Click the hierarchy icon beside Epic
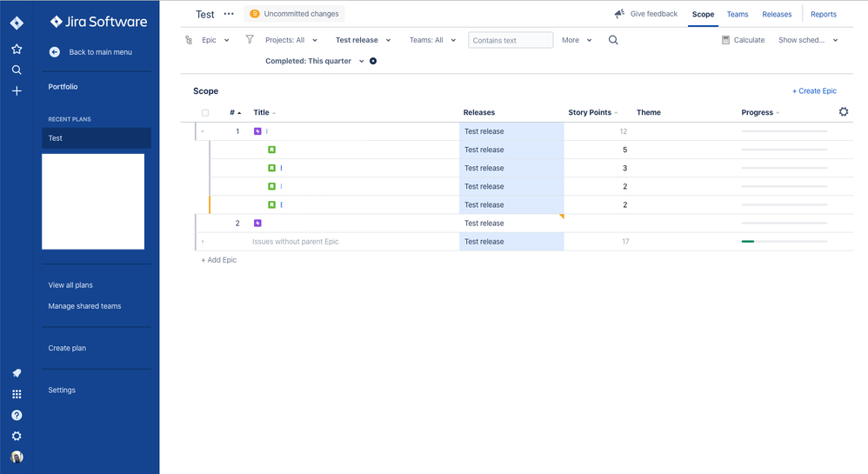Screen dimensions: 868x474 189,40
